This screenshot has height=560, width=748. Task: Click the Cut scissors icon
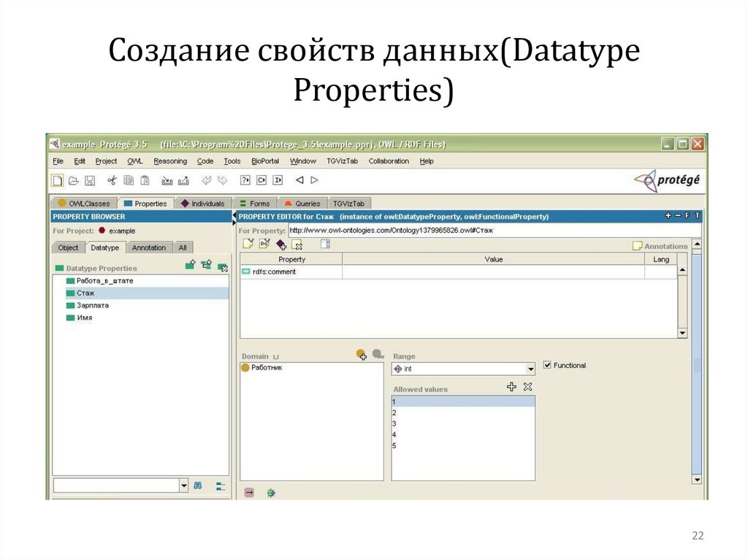[x=112, y=180]
